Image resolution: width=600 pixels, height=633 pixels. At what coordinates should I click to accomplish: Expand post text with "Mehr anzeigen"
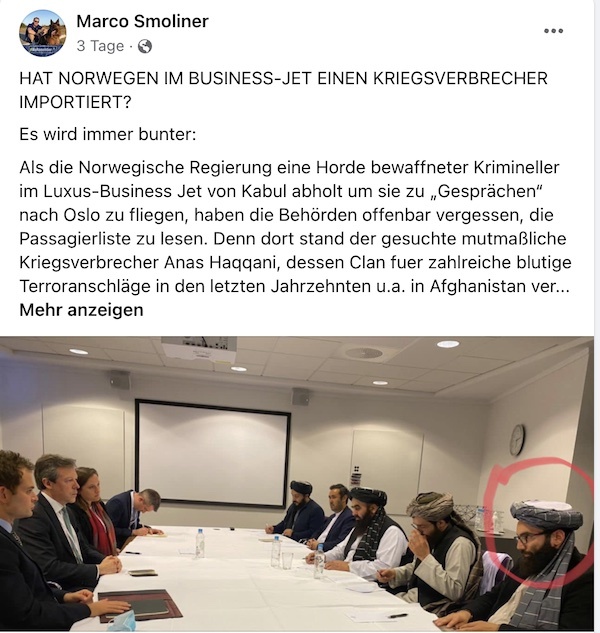[x=81, y=310]
